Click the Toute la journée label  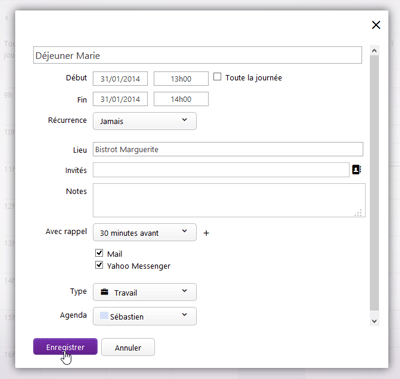254,78
